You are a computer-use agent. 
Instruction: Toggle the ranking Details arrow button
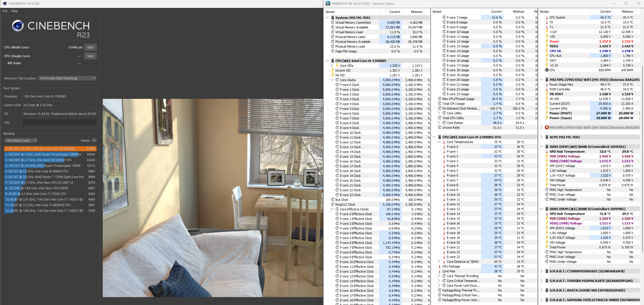pyautogui.click(x=94, y=141)
